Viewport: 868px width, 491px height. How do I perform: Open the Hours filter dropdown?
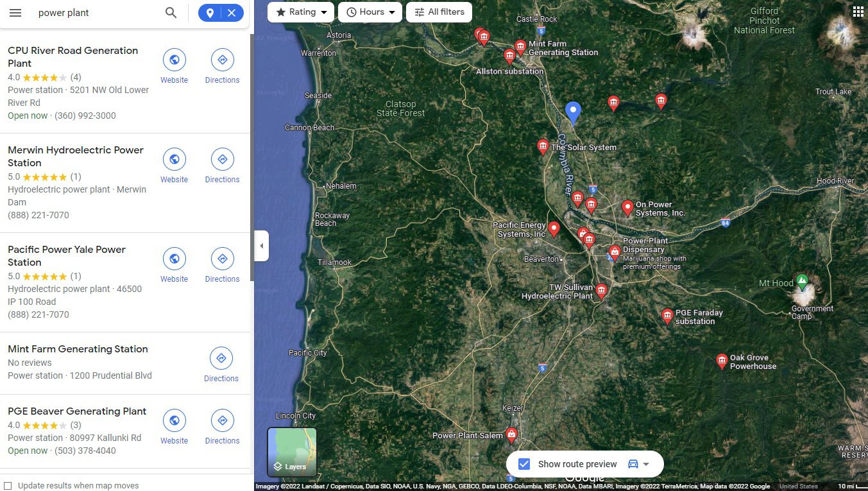pyautogui.click(x=370, y=12)
